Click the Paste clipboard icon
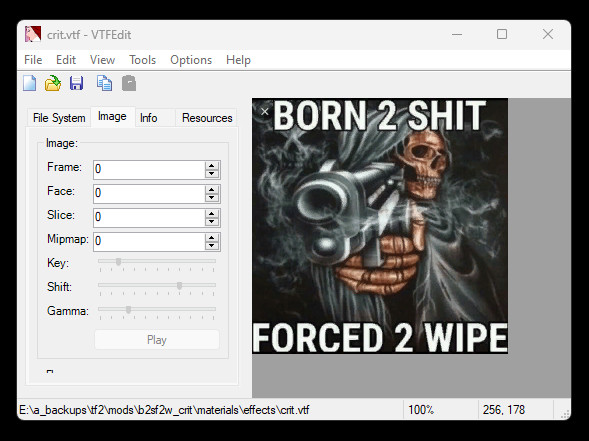Screen dimensions: 589x441 tap(129, 83)
